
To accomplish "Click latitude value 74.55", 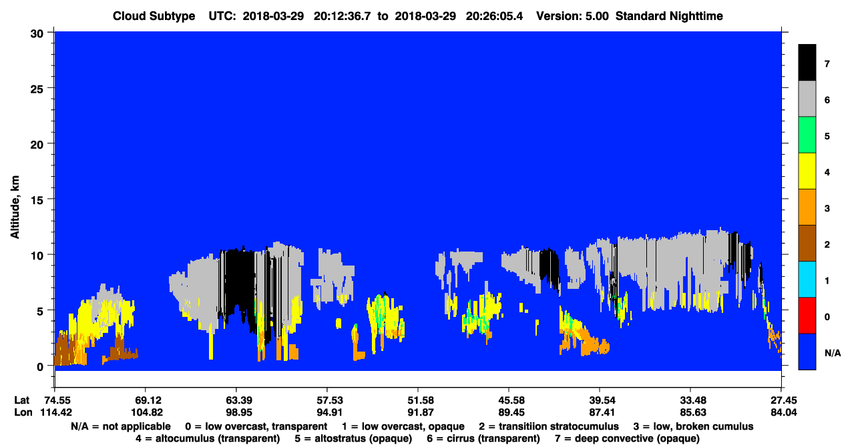I will tap(57, 400).
